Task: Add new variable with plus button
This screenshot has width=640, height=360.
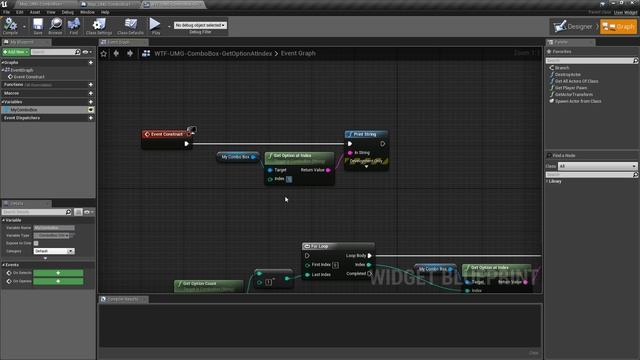Action: point(91,102)
